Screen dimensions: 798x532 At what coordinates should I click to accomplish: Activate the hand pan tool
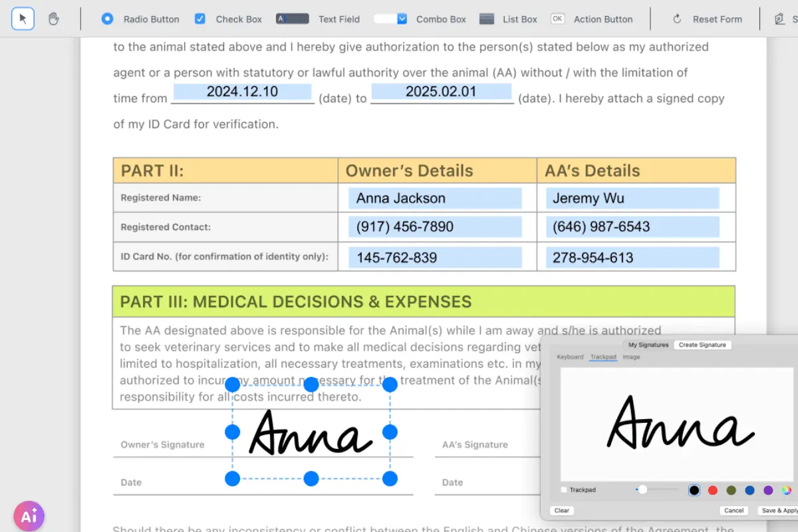[54, 19]
